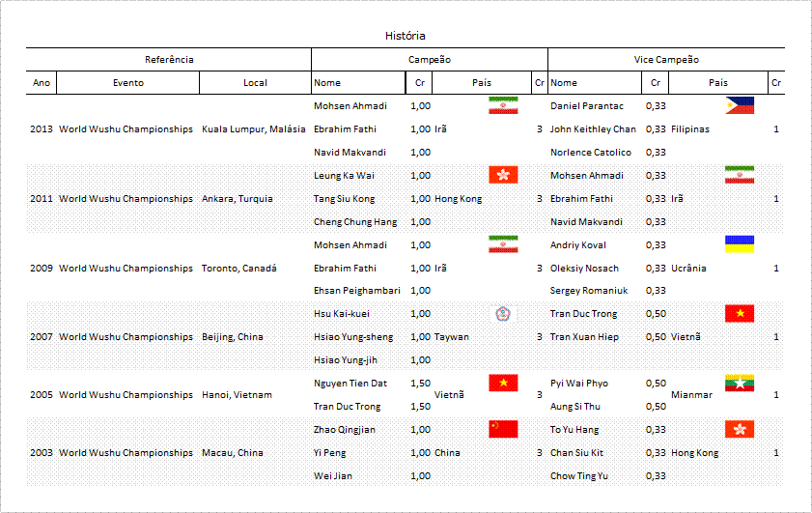Select year 2009 cell

tap(42, 268)
